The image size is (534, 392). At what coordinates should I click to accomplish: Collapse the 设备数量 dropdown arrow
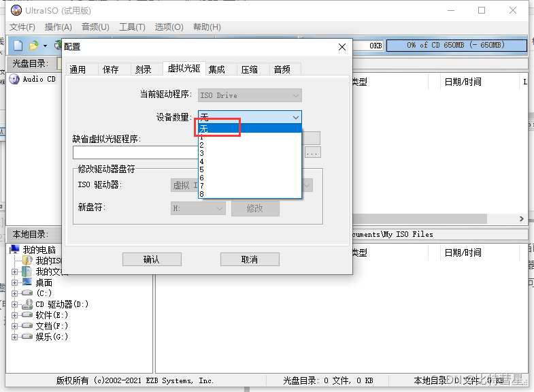tap(296, 118)
